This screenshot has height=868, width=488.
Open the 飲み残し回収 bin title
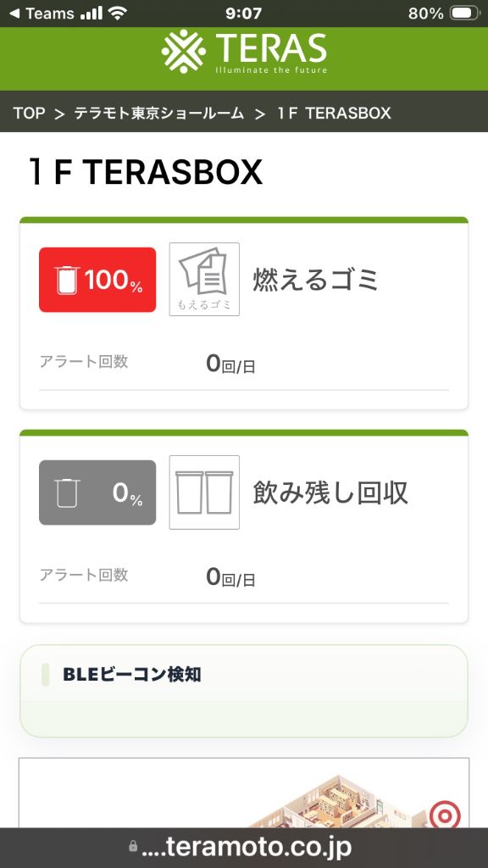[331, 492]
